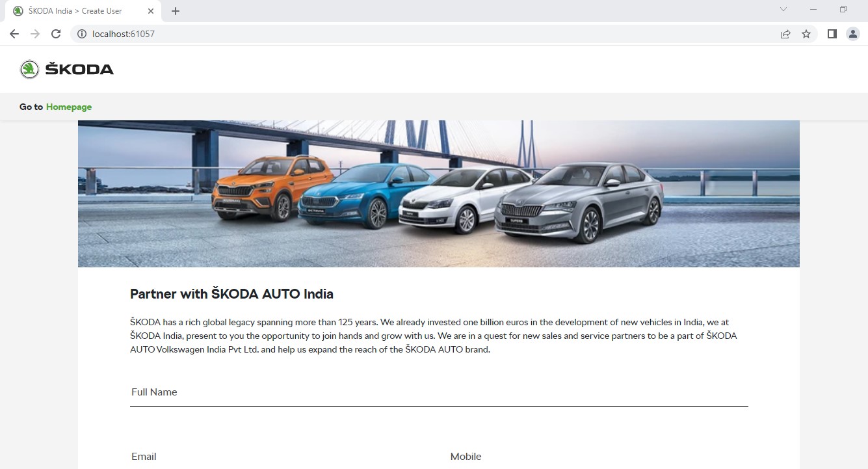Screen dimensions: 868x469
Task: Click the ŠKODA logo in the header
Action: [x=67, y=69]
